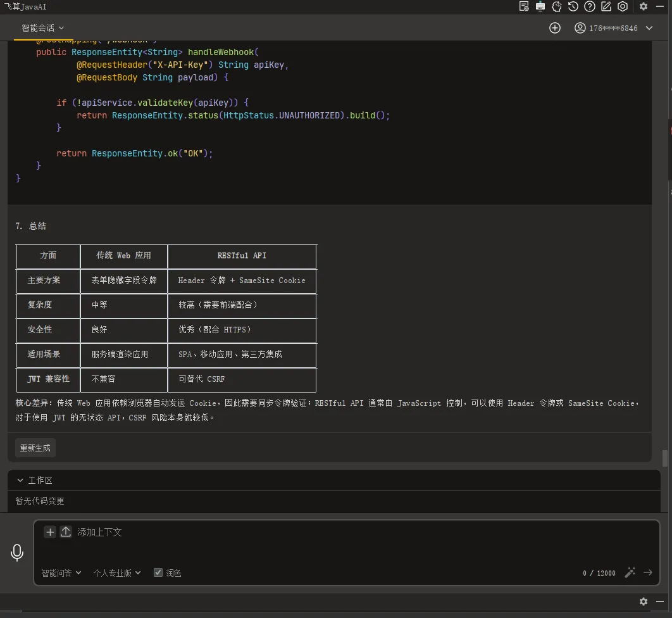Click the '0 / 12000' character counter
Viewport: 672px width, 618px height.
pyautogui.click(x=599, y=573)
